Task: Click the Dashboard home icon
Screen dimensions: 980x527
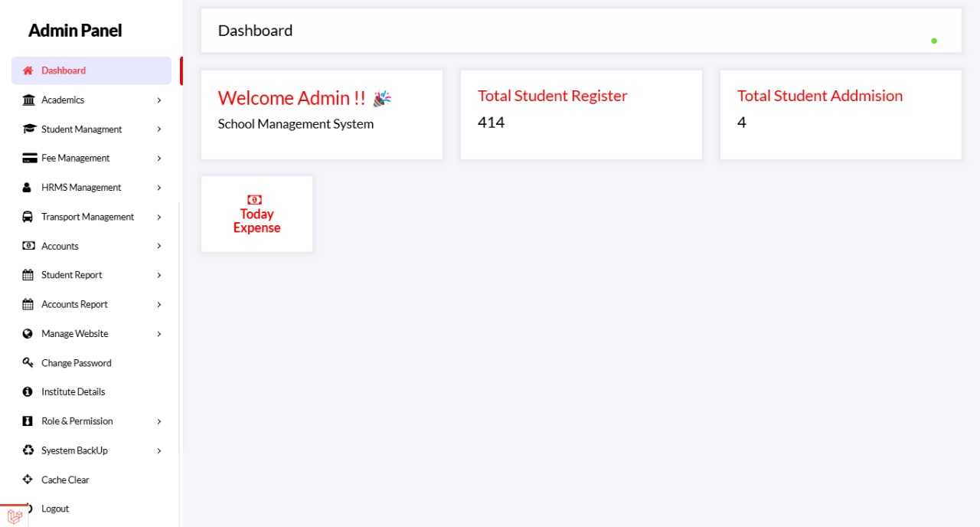Action: [x=28, y=70]
